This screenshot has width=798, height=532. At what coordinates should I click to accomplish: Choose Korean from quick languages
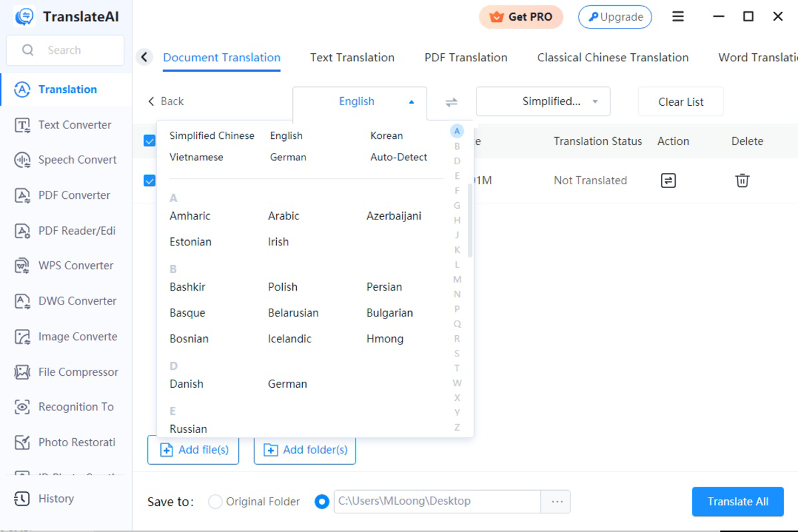[x=386, y=136]
